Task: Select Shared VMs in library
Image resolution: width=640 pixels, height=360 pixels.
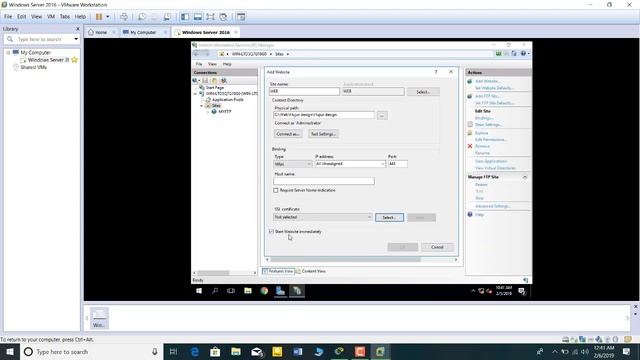Action: pyautogui.click(x=33, y=67)
